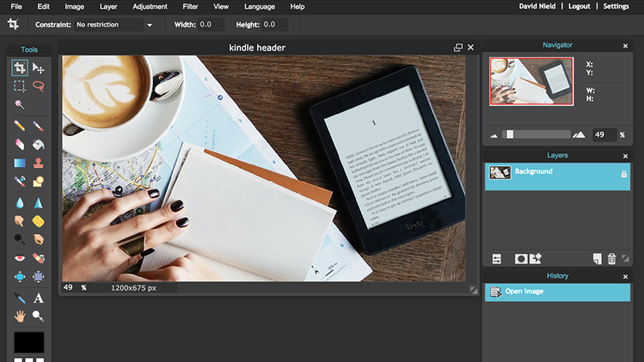
Task: Select the Pencil tool
Action: pyautogui.click(x=19, y=125)
